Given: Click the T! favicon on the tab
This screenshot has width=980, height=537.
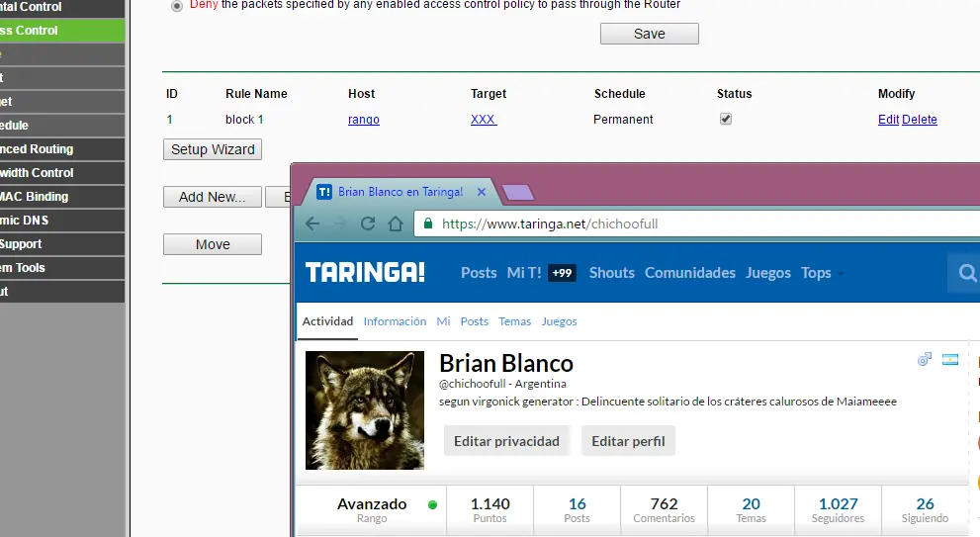Looking at the screenshot, I should (323, 192).
